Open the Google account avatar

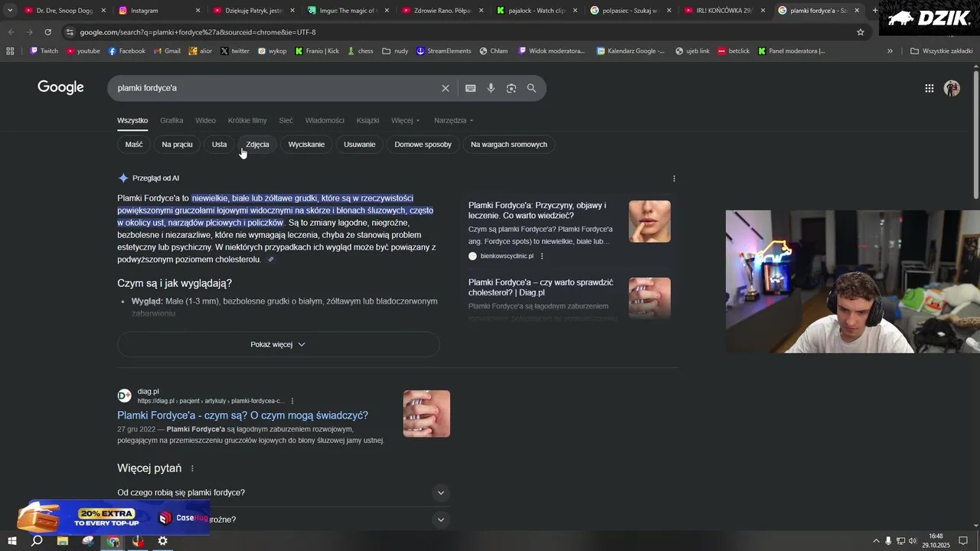pyautogui.click(x=952, y=88)
